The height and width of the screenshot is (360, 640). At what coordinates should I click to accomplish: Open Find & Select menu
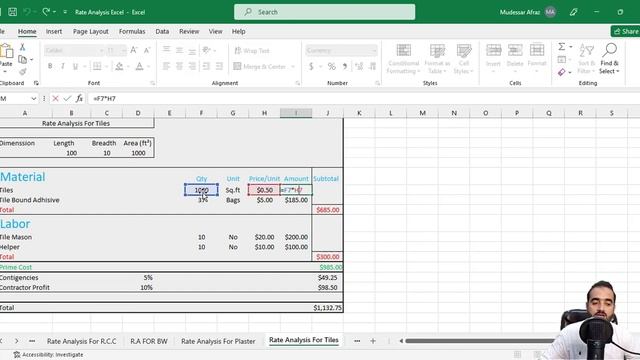[609, 59]
